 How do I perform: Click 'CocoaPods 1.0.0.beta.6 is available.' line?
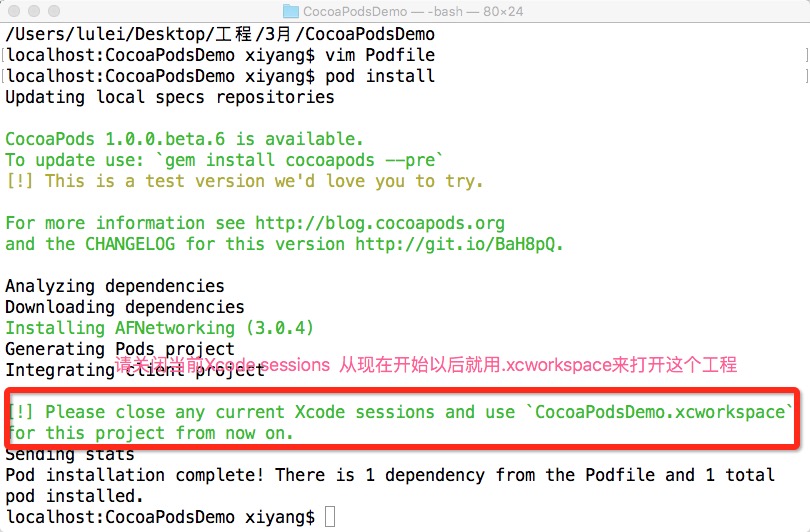[184, 139]
